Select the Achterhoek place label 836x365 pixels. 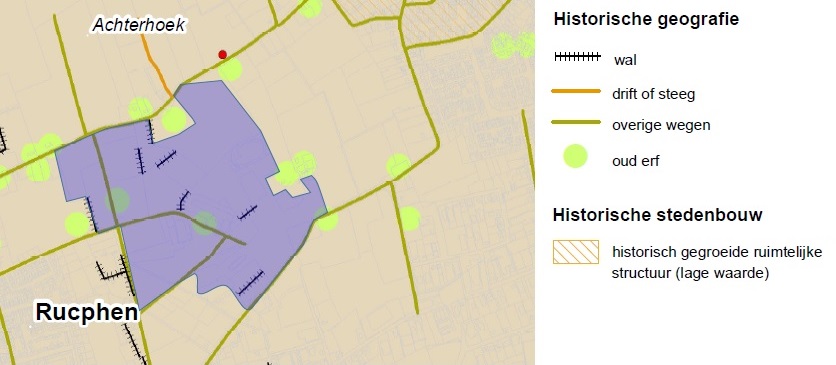point(139,25)
